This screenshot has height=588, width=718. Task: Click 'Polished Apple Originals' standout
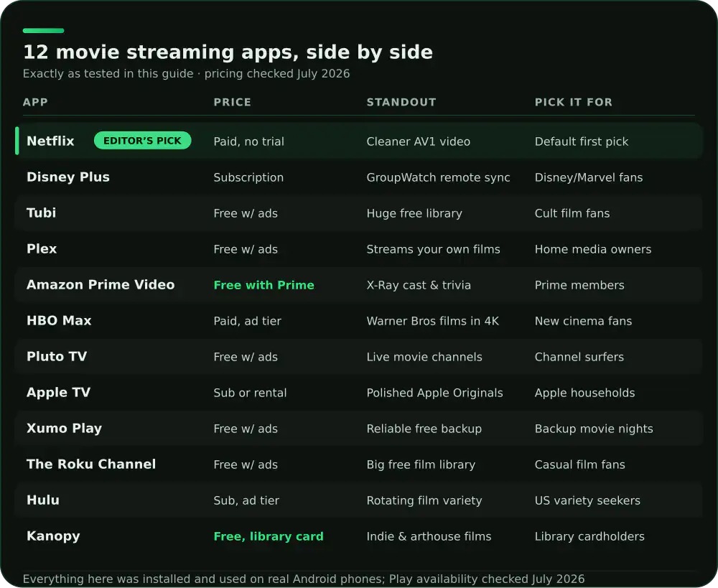point(434,393)
